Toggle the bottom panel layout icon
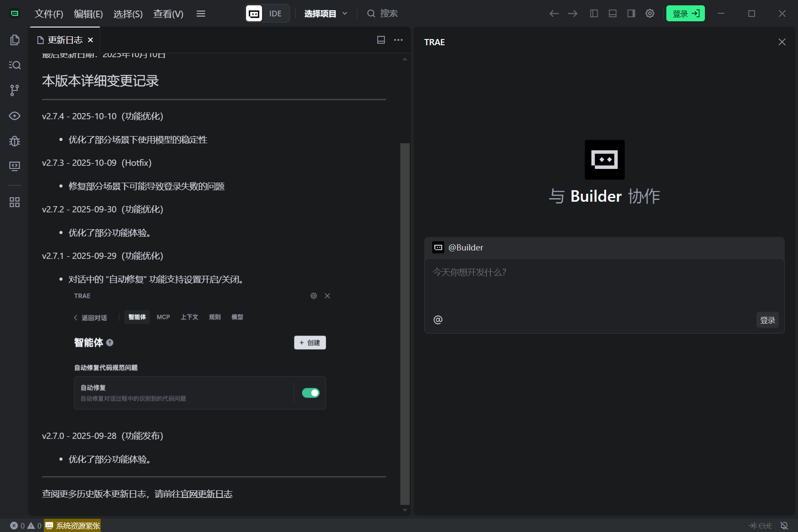The image size is (798, 532). [613, 14]
